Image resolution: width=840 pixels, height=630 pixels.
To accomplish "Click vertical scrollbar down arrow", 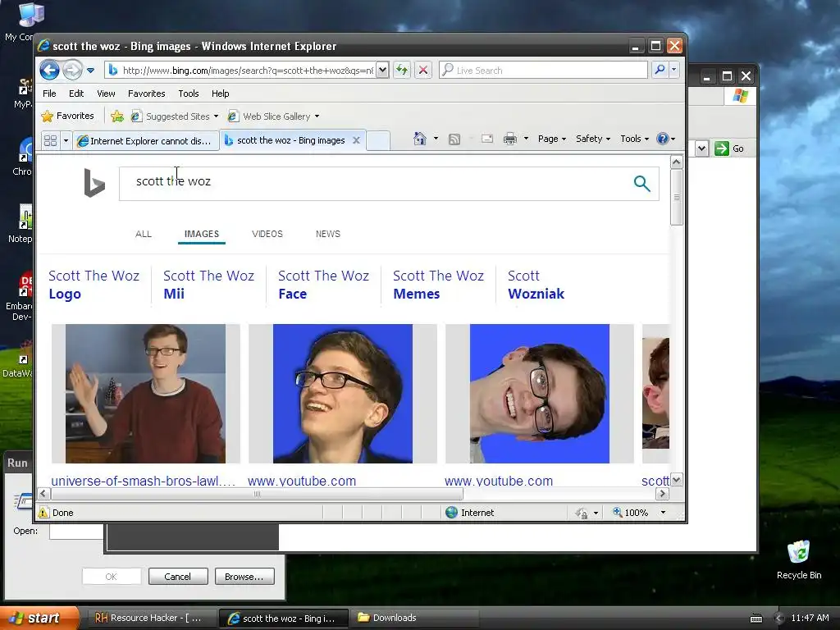I will 677,480.
